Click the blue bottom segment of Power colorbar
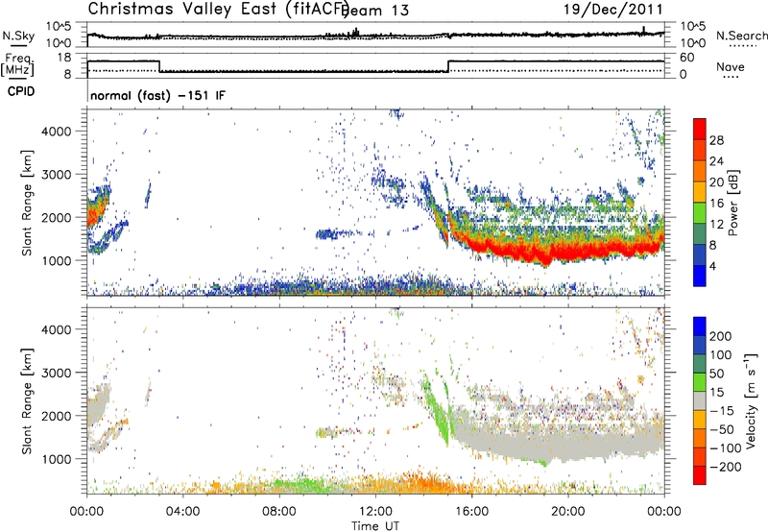The height and width of the screenshot is (532, 768). click(x=700, y=276)
